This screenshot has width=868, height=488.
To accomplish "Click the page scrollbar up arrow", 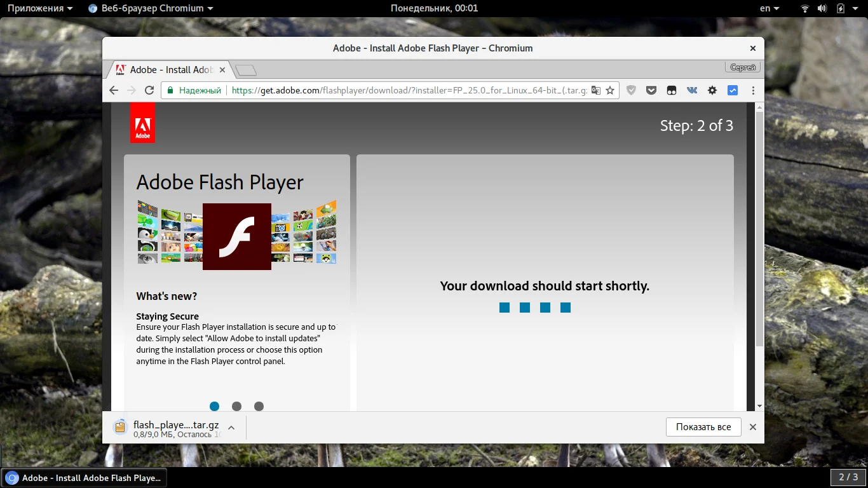I will coord(759,107).
